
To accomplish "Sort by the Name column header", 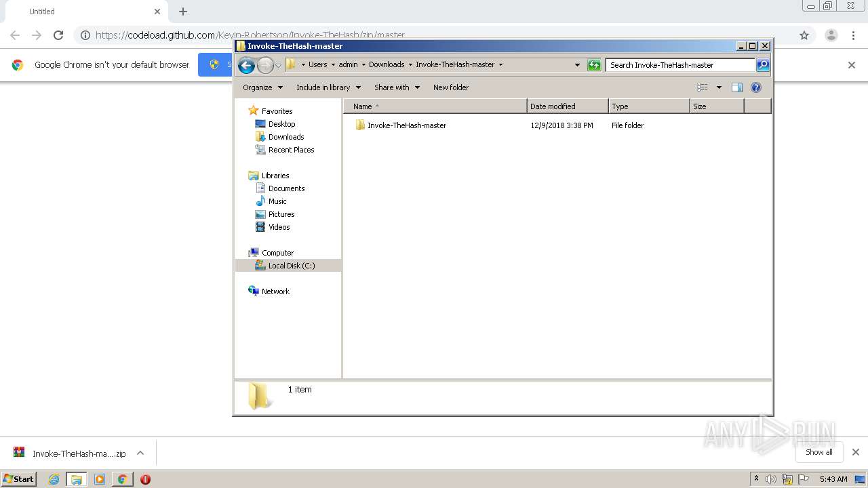I will (x=435, y=106).
